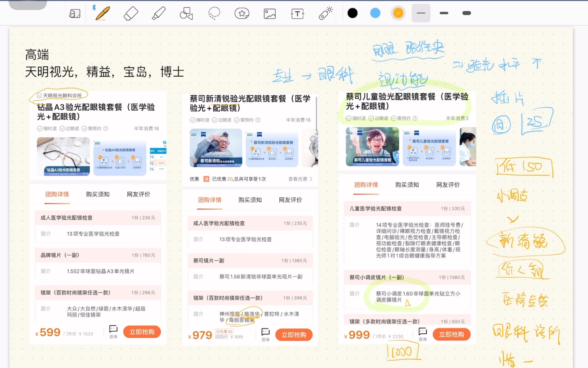Select the Text box tool
588x368 pixels.
(x=297, y=14)
